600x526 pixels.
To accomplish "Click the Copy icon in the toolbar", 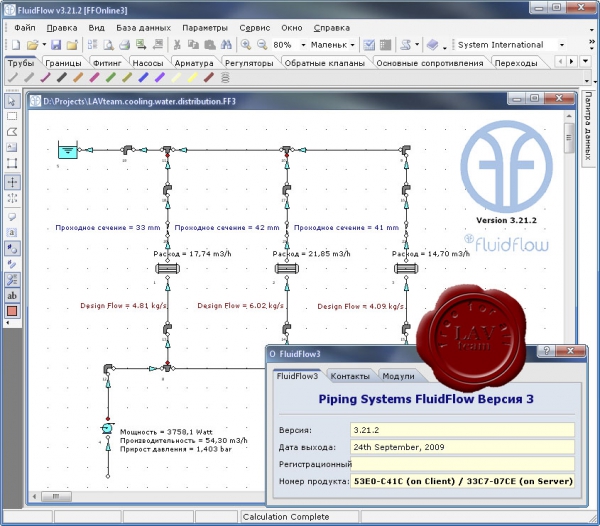I will (x=193, y=45).
